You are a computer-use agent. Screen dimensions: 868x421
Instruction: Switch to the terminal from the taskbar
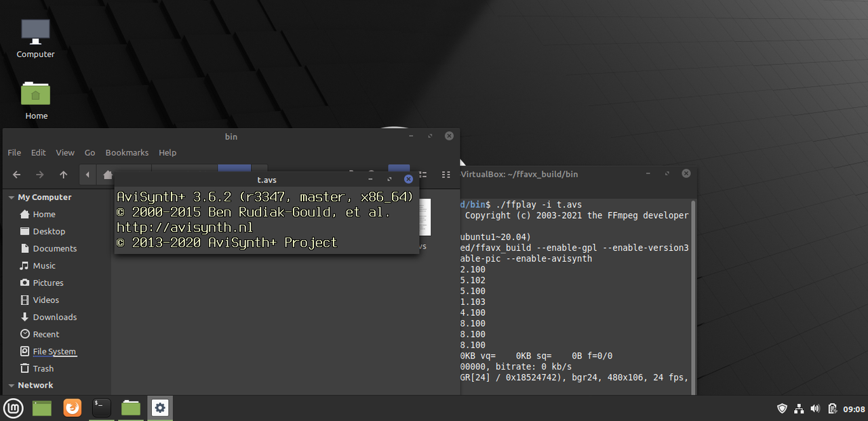click(x=101, y=407)
